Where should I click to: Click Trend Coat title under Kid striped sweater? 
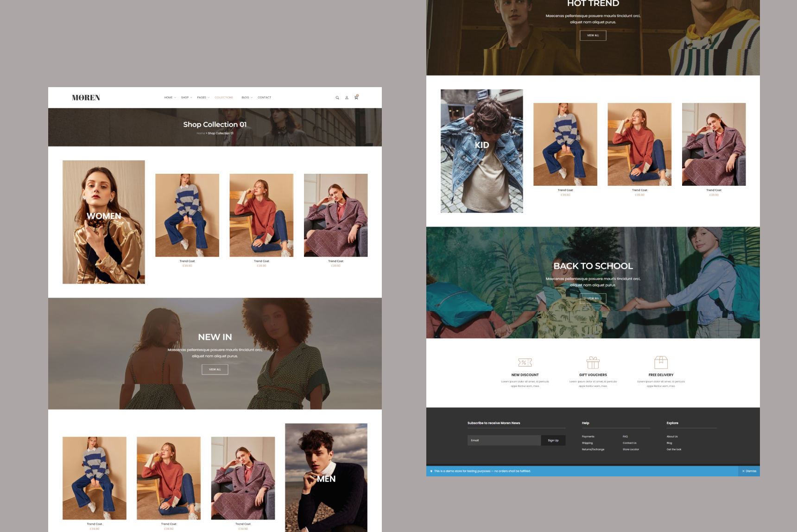pos(565,190)
